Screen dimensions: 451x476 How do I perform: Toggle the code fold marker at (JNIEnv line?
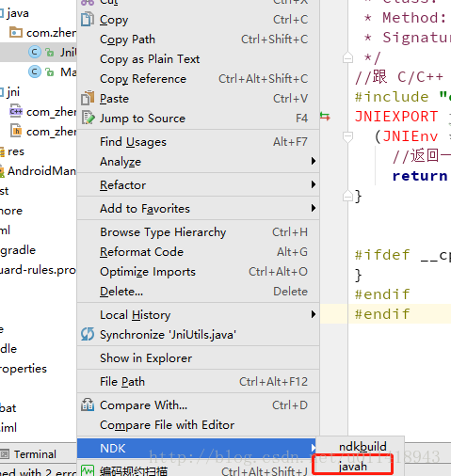[x=347, y=136]
